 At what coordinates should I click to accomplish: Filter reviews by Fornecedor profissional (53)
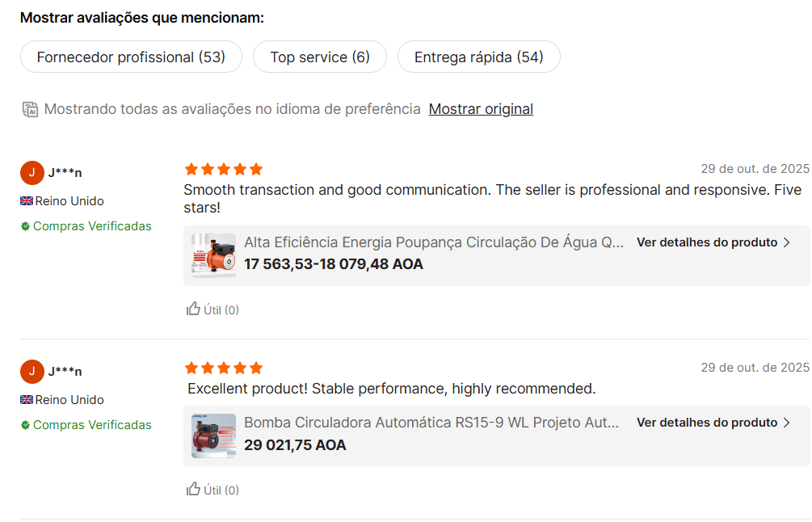coord(131,57)
